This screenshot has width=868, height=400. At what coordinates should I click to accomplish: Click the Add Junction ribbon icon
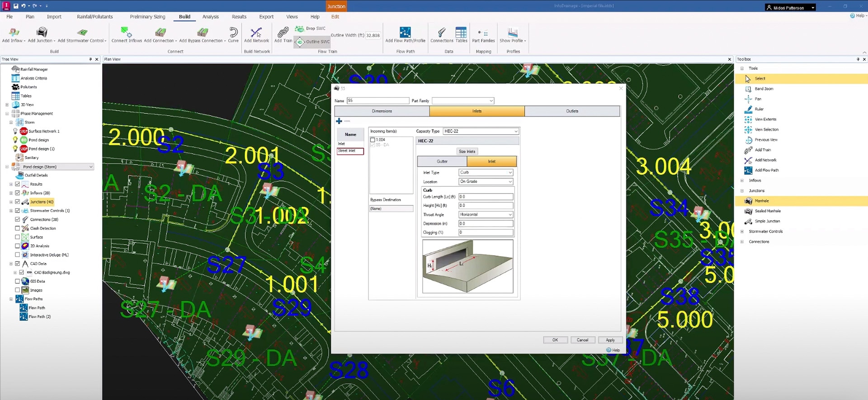pos(42,33)
